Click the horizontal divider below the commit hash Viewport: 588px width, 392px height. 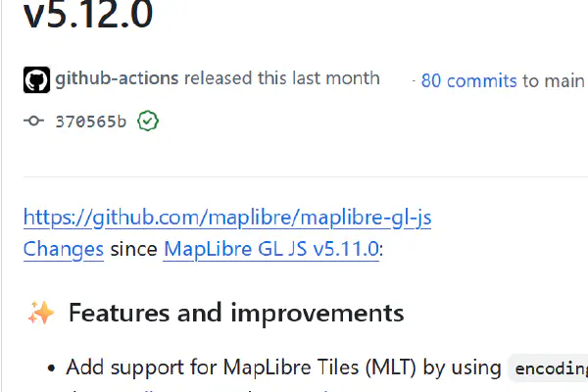pos(294,176)
